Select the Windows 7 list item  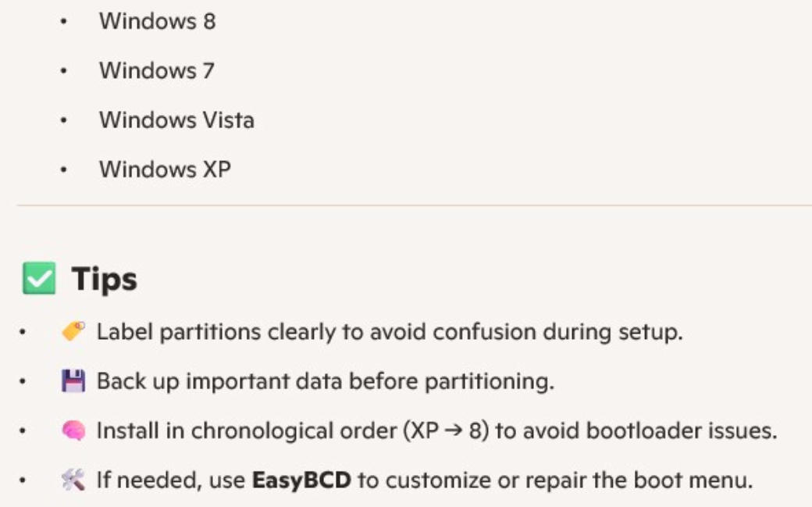pyautogui.click(x=156, y=70)
